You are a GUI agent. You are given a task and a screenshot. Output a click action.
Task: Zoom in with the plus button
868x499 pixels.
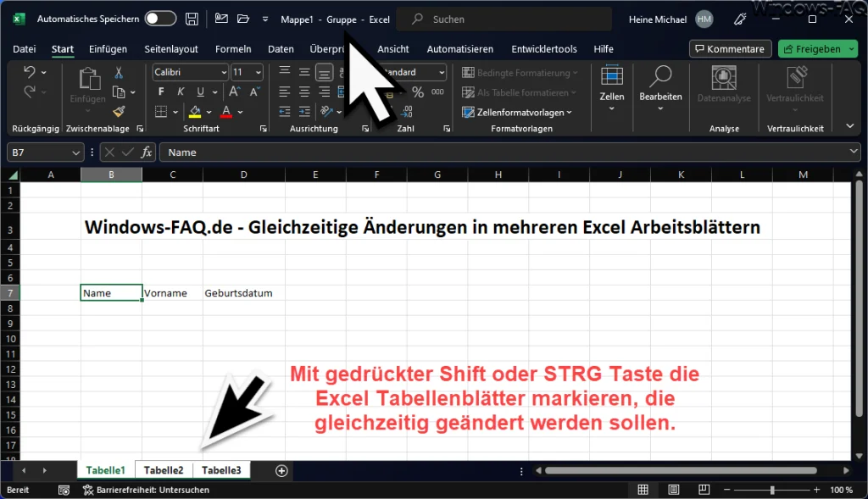click(816, 491)
